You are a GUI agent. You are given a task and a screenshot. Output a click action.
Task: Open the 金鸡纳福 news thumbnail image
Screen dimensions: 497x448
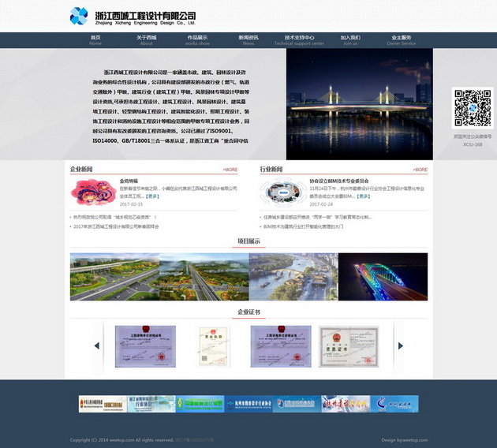point(92,192)
